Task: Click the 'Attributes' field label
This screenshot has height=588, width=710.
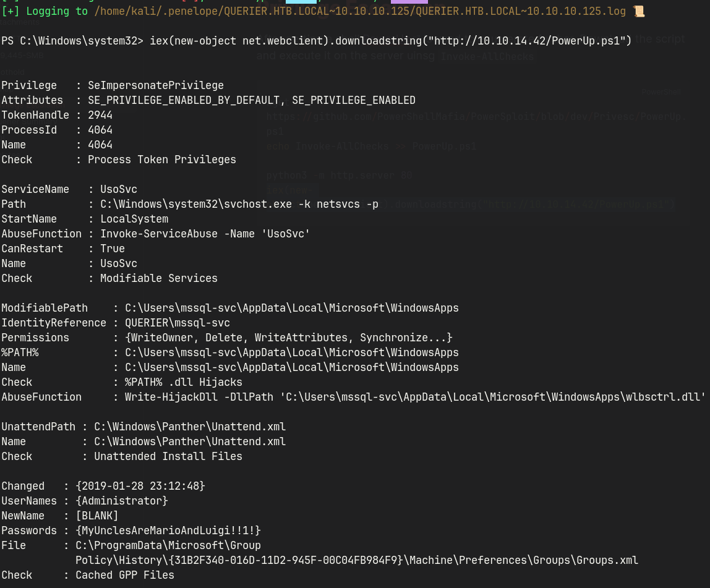Action: coord(32,100)
